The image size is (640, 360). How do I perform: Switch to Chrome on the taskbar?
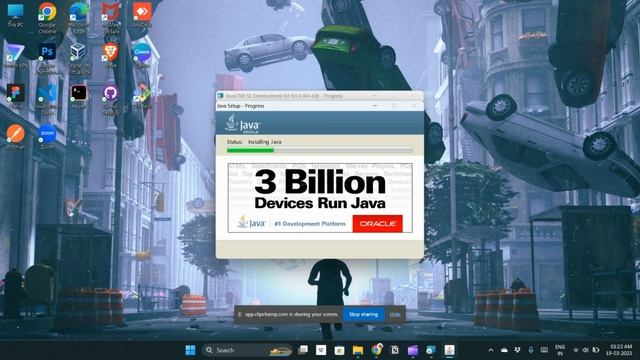tap(377, 350)
